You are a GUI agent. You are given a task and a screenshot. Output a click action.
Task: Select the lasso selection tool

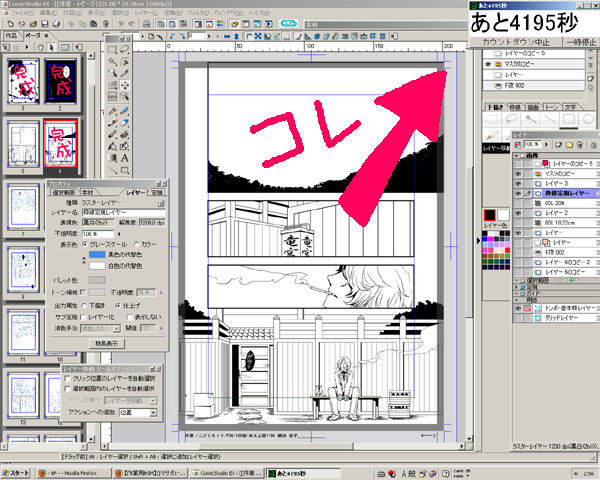124,50
